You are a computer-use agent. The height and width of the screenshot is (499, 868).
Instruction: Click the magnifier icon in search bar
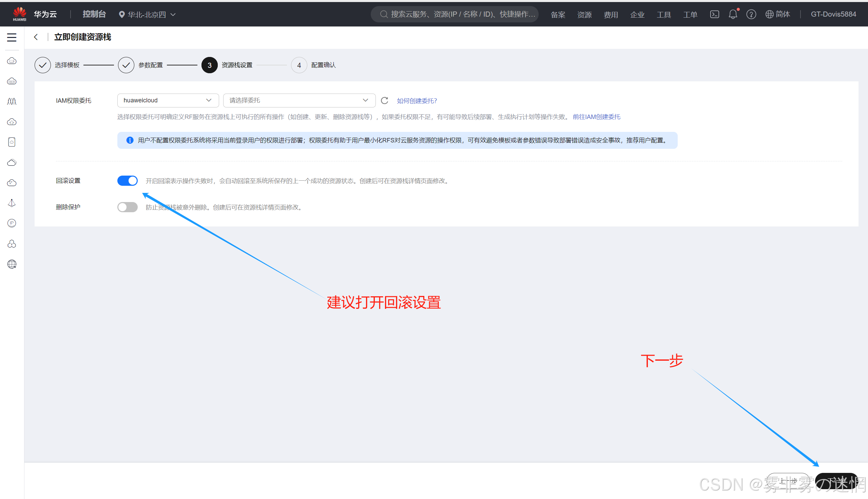click(384, 14)
